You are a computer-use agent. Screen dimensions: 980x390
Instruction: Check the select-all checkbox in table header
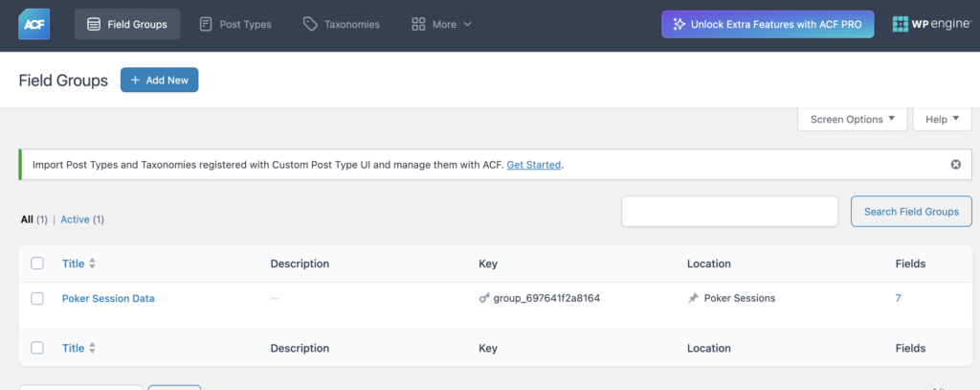coord(37,264)
